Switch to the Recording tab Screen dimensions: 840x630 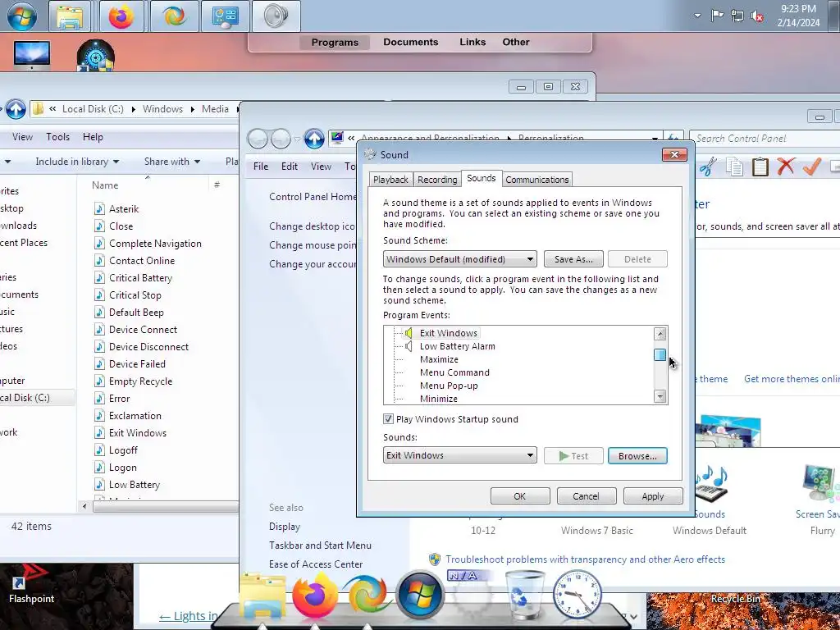(x=437, y=180)
